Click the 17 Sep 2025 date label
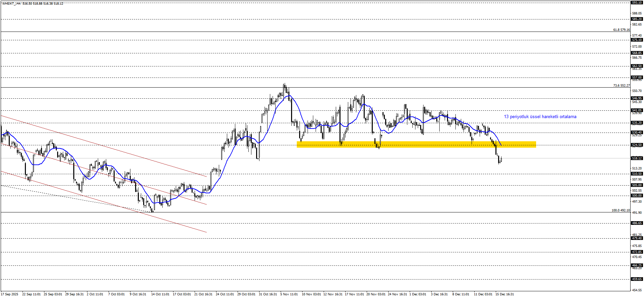 10,294
